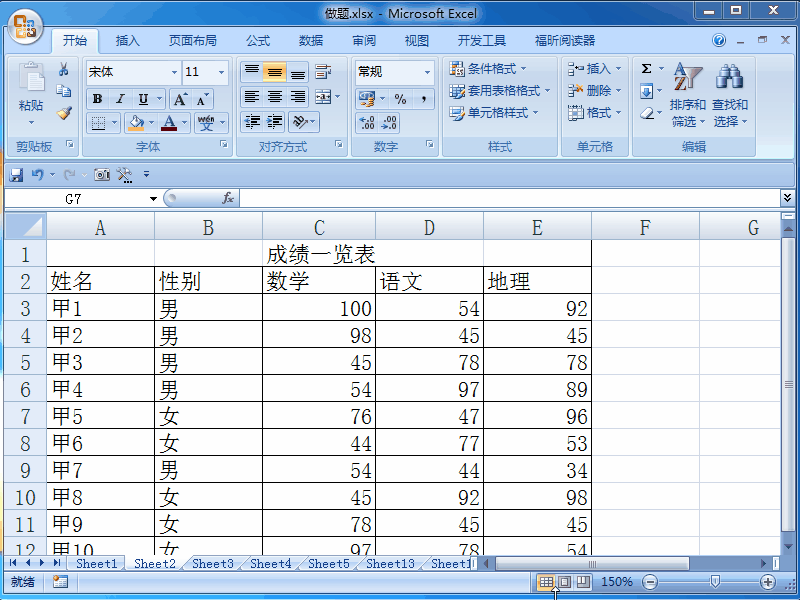800x600 pixels.
Task: Apply Percent Style format
Action: point(401,99)
